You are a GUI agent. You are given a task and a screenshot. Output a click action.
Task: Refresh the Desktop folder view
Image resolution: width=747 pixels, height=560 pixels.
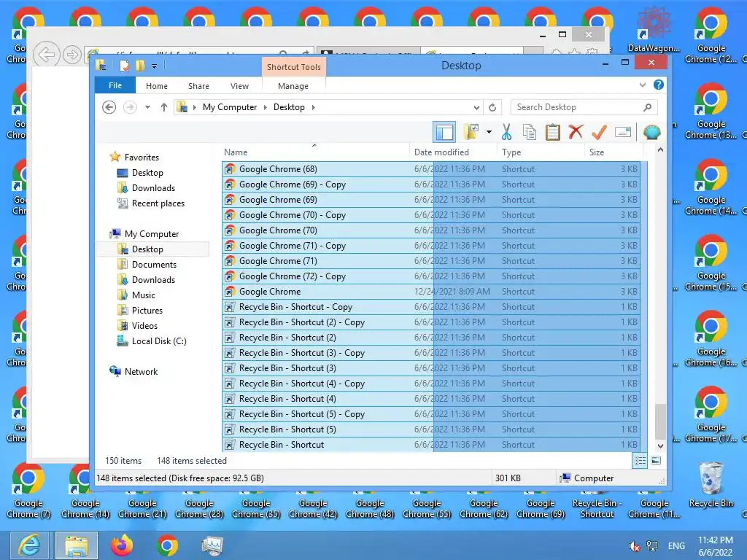point(492,107)
